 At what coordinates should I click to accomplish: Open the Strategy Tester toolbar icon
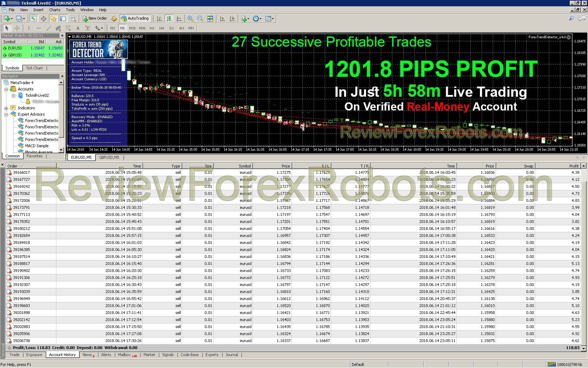73,19
